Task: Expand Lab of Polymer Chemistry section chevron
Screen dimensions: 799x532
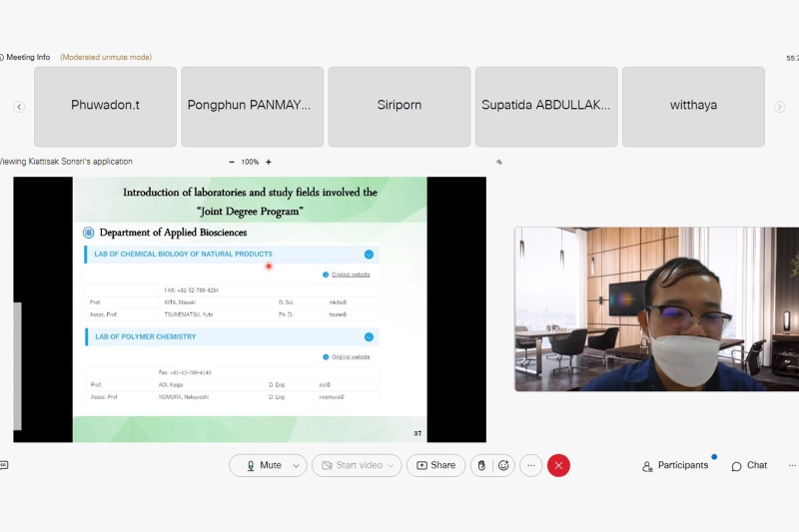Action: [369, 337]
